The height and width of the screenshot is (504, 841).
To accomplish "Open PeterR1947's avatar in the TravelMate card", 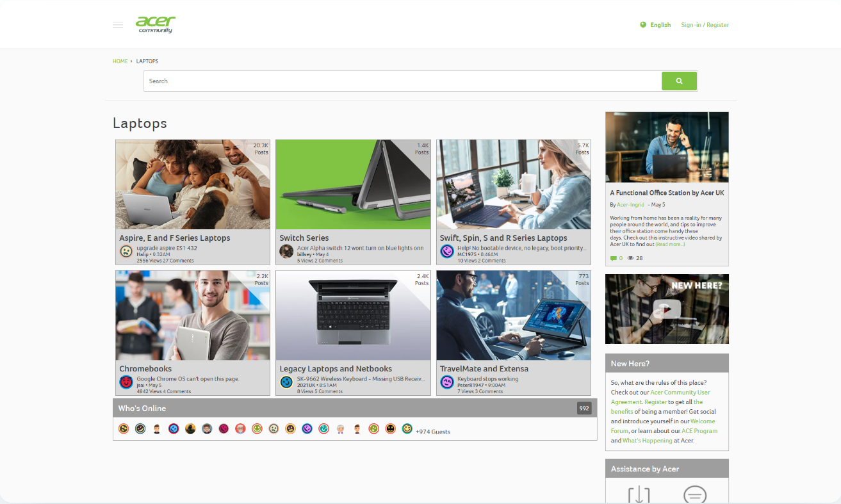I will click(447, 382).
